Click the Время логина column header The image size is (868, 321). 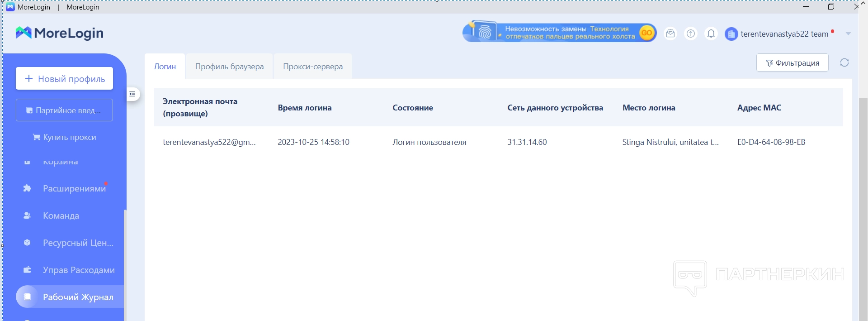[x=305, y=108]
